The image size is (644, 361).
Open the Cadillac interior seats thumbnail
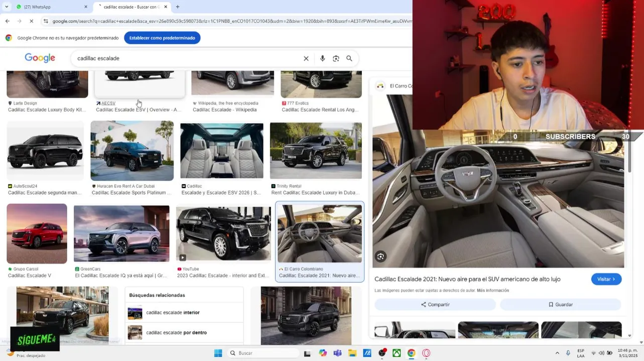[x=222, y=150]
